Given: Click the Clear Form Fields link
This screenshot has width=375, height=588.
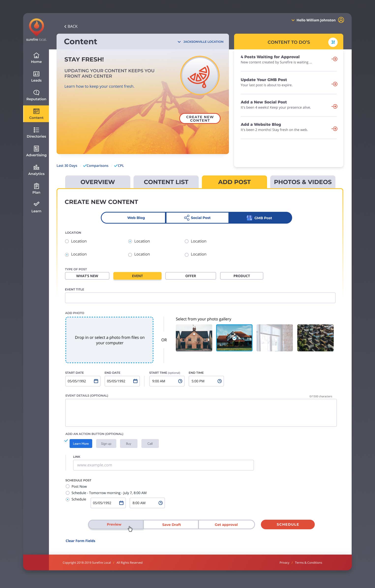Looking at the screenshot, I should pyautogui.click(x=80, y=541).
